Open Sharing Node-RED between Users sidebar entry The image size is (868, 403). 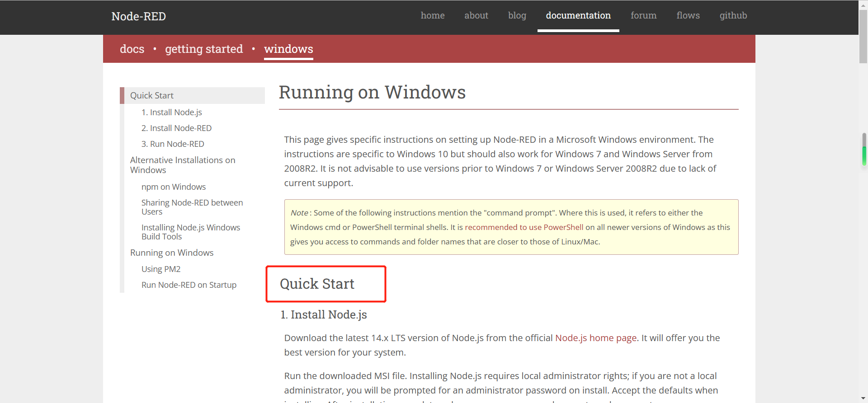click(x=192, y=207)
